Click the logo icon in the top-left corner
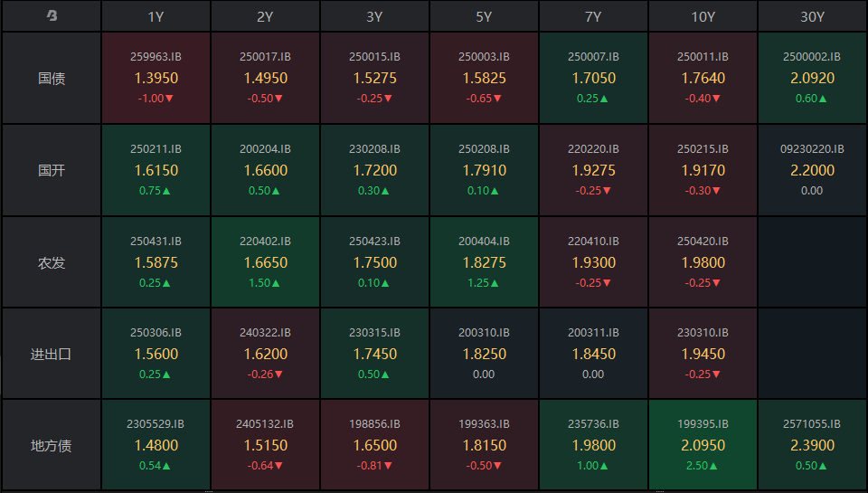This screenshot has height=493, width=868. click(52, 16)
